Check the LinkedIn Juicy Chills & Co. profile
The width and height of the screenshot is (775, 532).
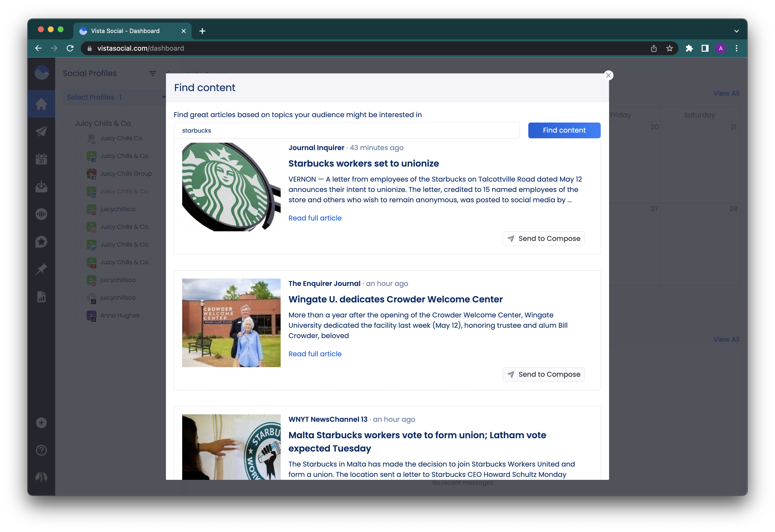[x=79, y=191]
